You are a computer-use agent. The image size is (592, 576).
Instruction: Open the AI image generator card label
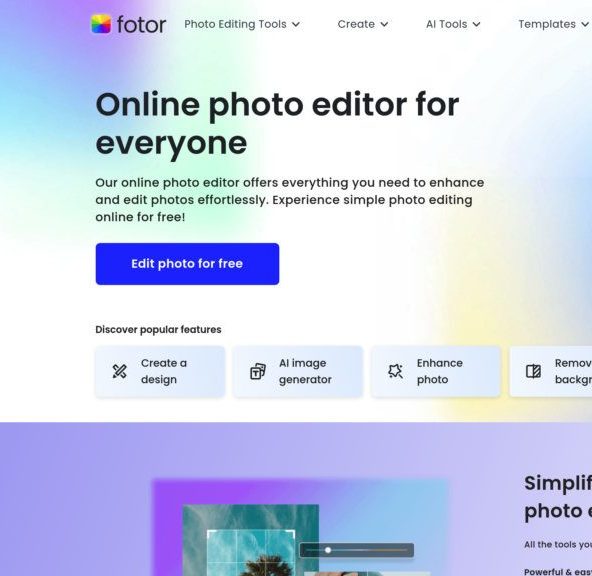pyautogui.click(x=305, y=371)
